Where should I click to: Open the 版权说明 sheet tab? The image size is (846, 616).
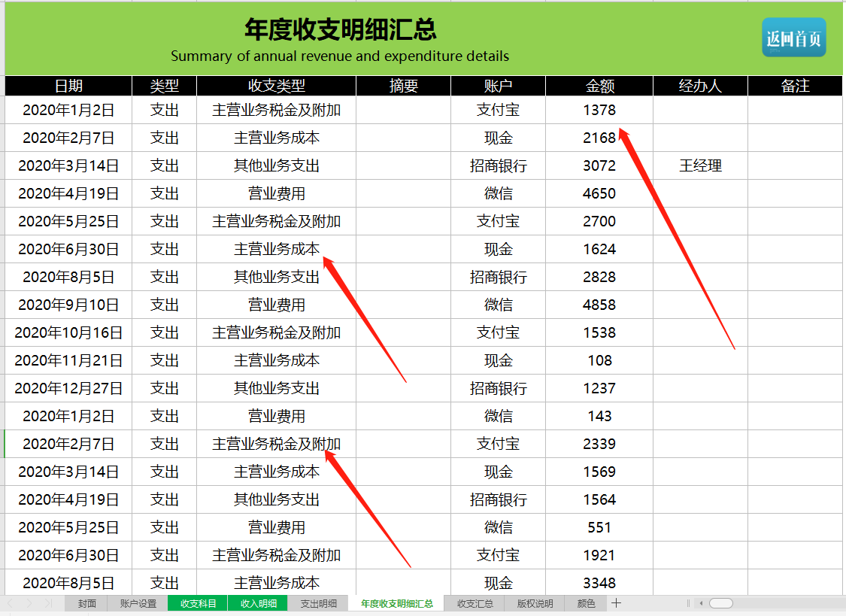535,602
